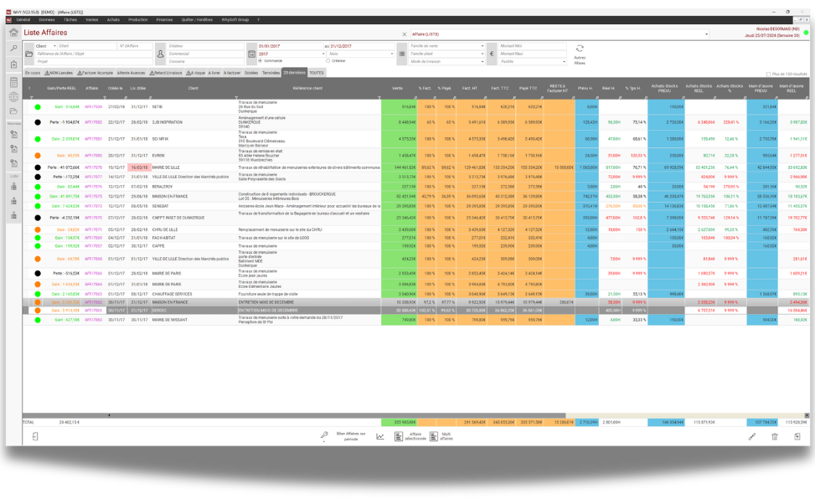Switch to the Soldées tab
815x504 pixels.
coord(251,73)
